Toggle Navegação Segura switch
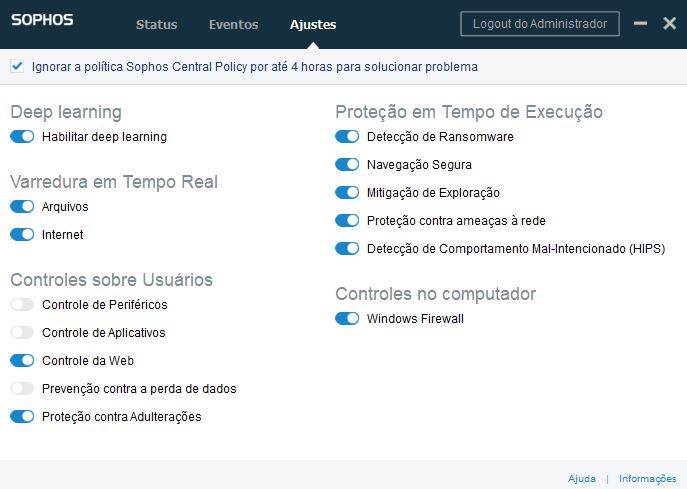687x489 pixels. tap(347, 165)
